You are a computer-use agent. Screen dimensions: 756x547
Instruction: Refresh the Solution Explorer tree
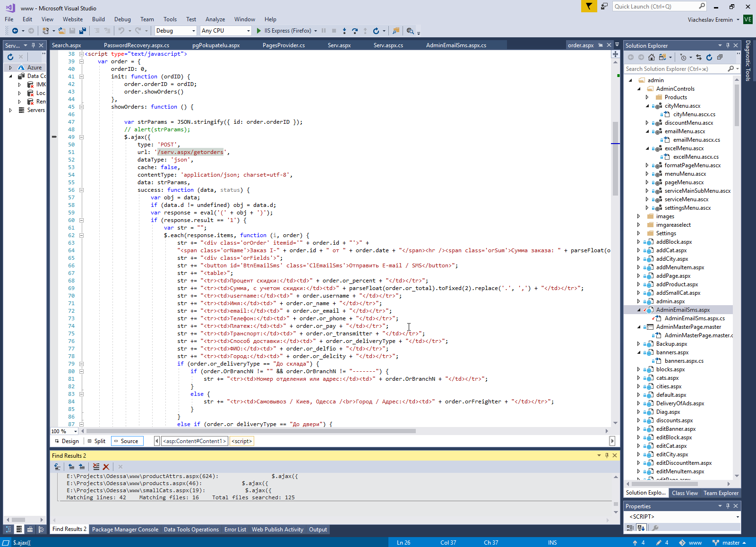point(709,57)
